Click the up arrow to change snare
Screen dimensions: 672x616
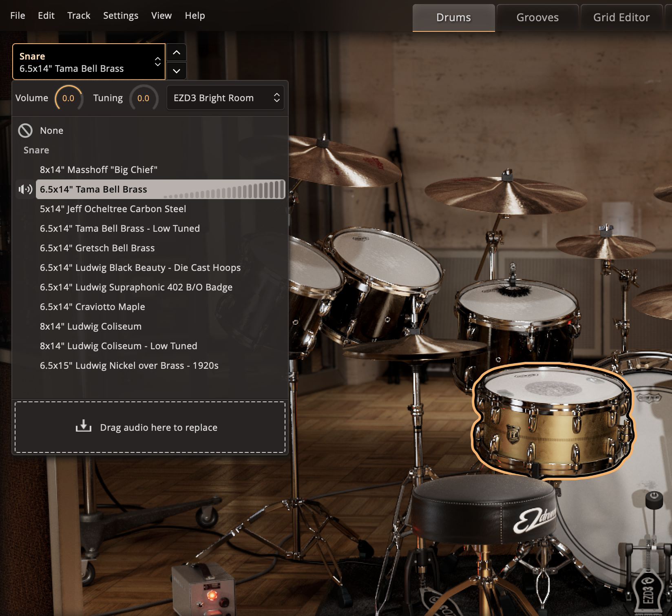tap(176, 52)
